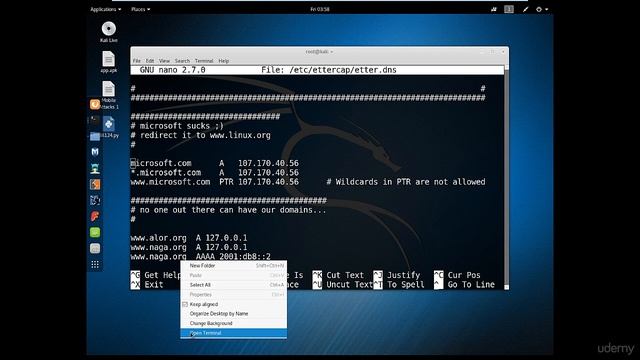Open the black Terminal icon in dock

coord(95,120)
